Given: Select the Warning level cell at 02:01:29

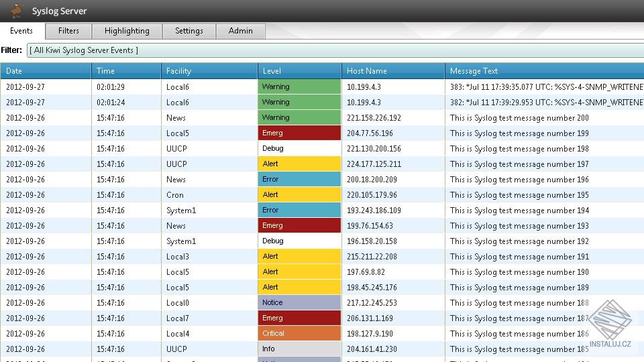Looking at the screenshot, I should [x=299, y=86].
